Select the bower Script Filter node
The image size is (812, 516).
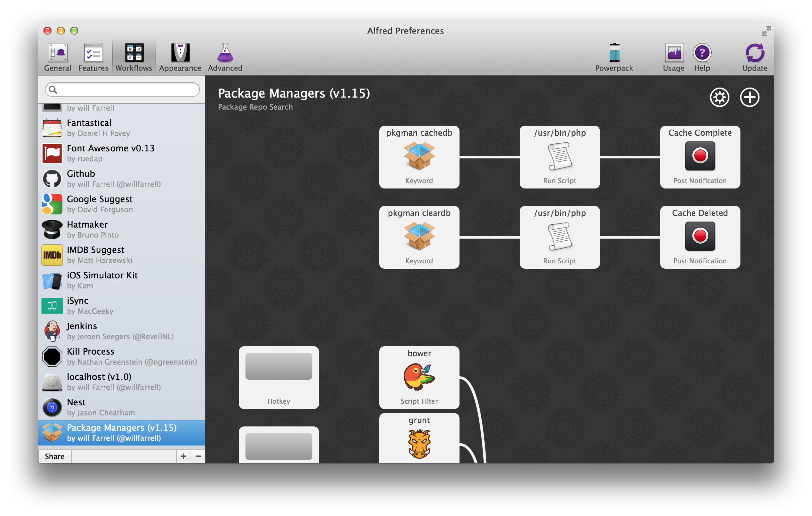tap(419, 378)
